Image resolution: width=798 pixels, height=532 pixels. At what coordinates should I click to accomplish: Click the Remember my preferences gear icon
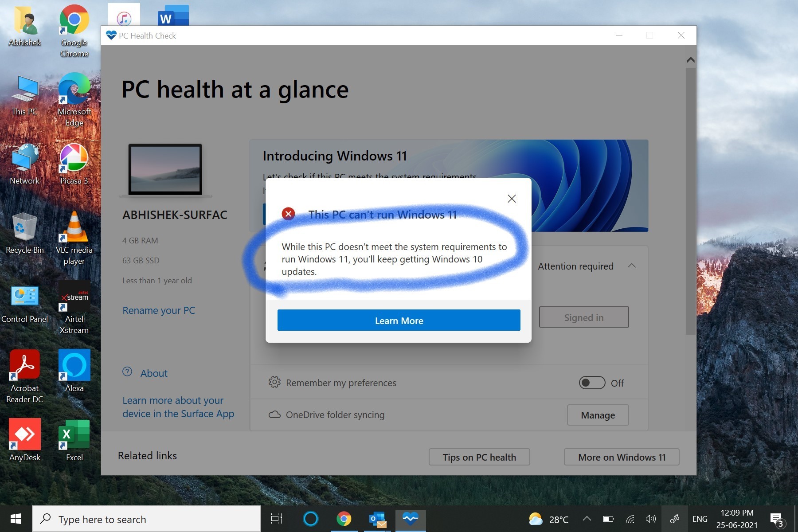click(x=274, y=382)
